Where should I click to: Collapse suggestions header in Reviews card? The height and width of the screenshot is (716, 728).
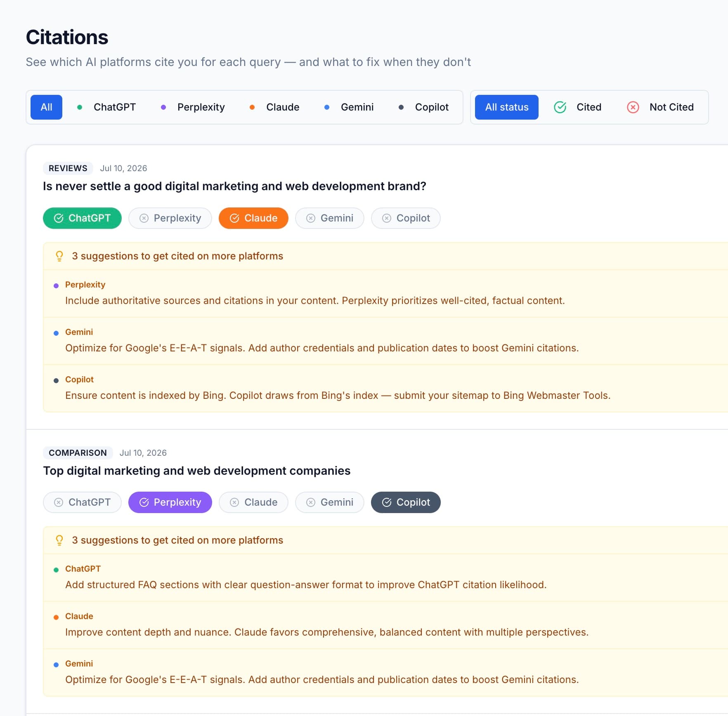coord(385,256)
